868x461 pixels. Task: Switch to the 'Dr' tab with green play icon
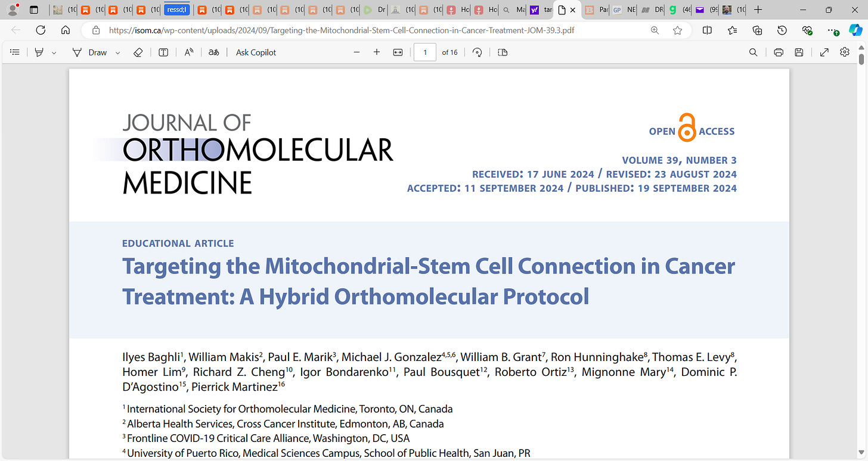tap(375, 10)
